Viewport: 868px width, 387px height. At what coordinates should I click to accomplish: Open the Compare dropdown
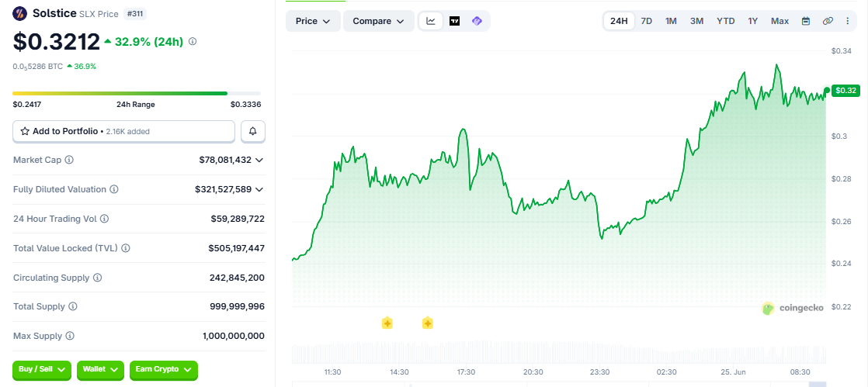click(x=379, y=21)
